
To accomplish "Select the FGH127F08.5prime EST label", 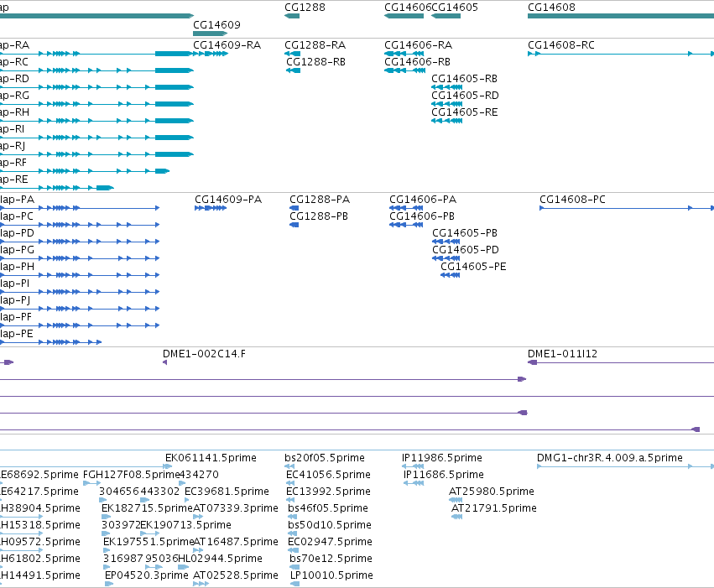I will (132, 474).
